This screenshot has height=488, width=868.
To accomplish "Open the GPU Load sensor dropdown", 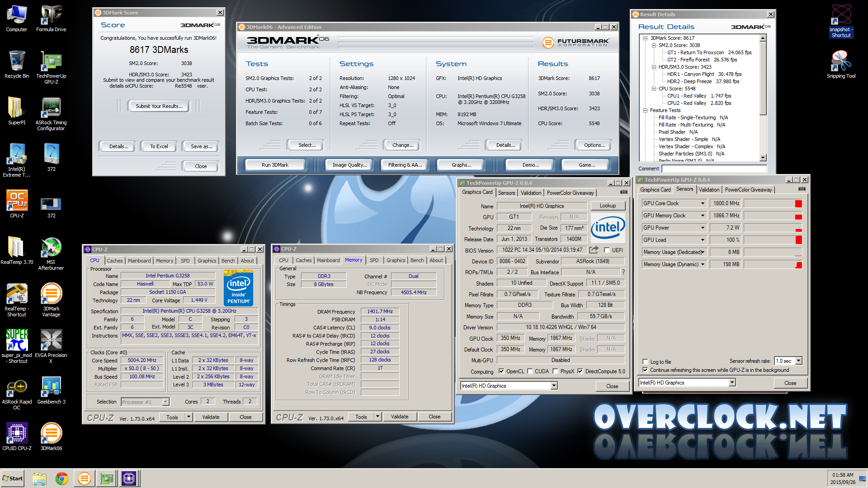I will pyautogui.click(x=703, y=240).
